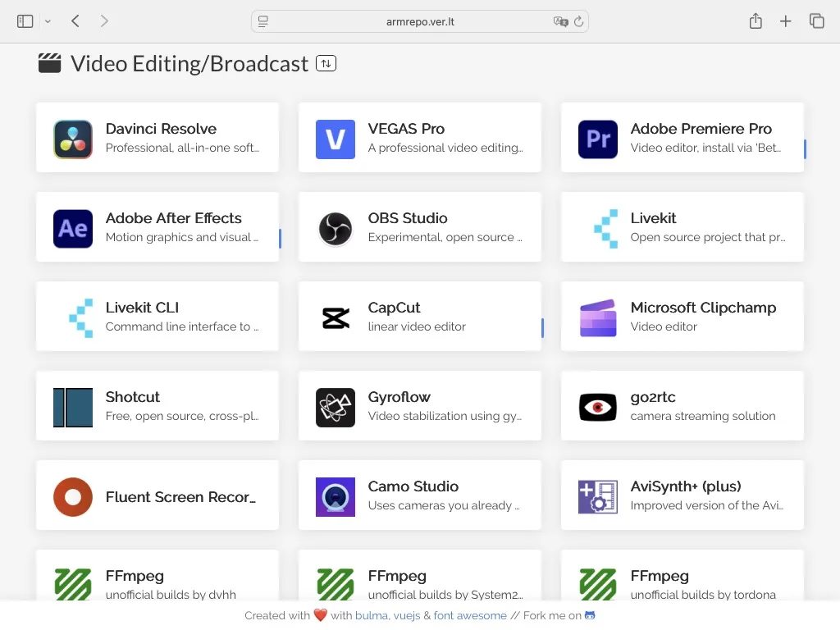The width and height of the screenshot is (840, 630).
Task: Click the text 'Uses cameras you already ...'
Action: (444, 505)
